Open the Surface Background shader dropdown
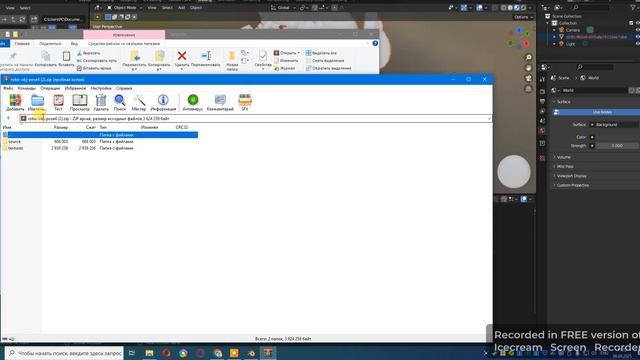640x360 pixels. 613,124
